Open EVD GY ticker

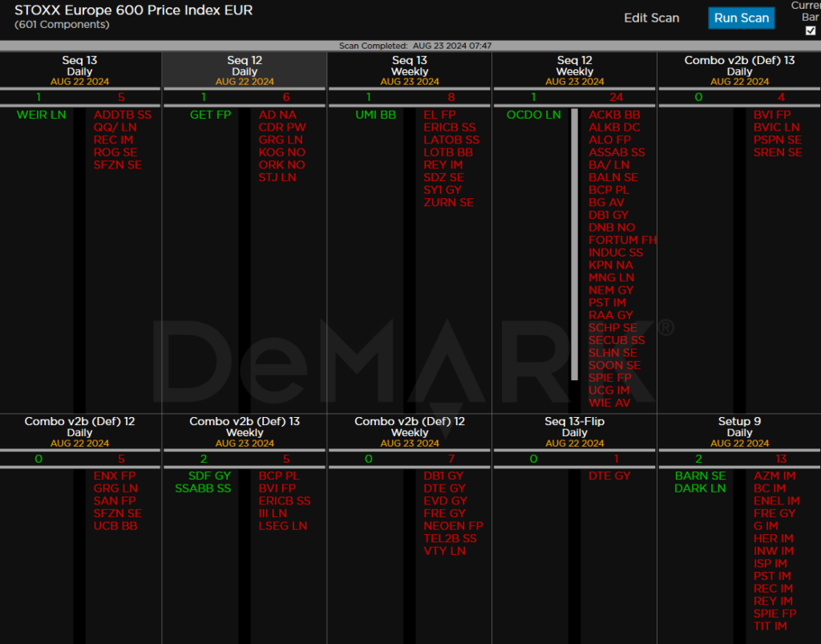(x=446, y=501)
